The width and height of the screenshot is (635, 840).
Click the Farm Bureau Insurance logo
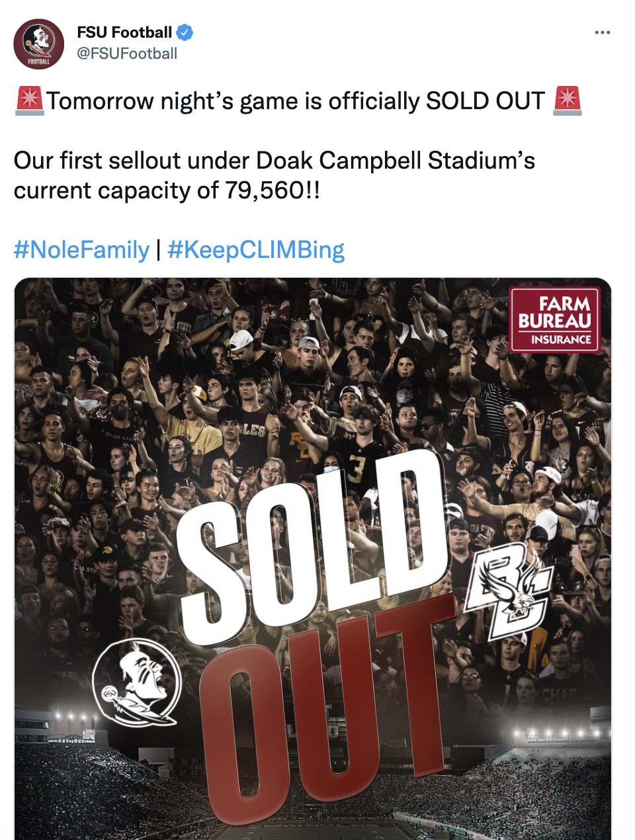555,320
